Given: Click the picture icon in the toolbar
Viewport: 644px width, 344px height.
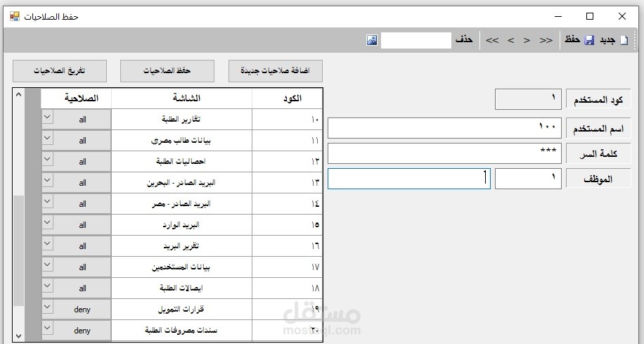Looking at the screenshot, I should 372,40.
